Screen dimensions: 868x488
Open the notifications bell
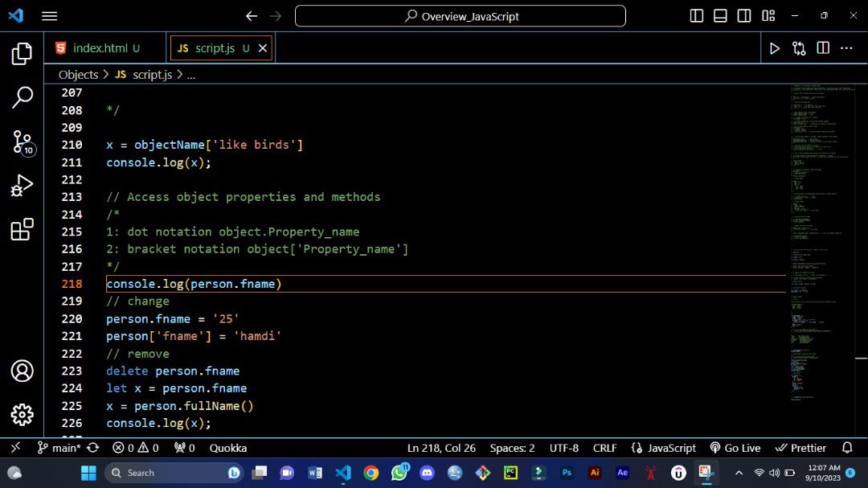(x=847, y=448)
